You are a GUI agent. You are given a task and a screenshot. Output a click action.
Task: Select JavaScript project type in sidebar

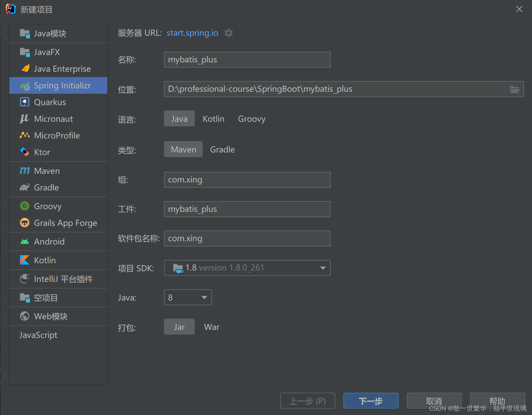point(58,335)
